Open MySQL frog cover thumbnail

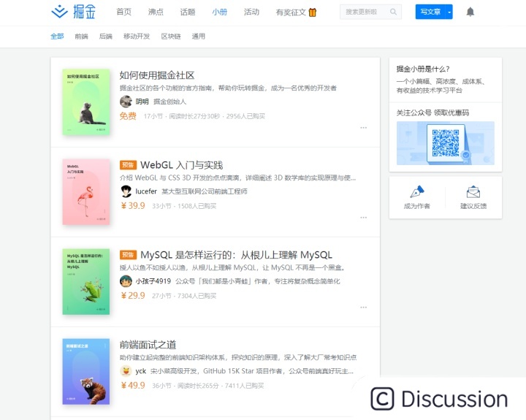(86, 282)
